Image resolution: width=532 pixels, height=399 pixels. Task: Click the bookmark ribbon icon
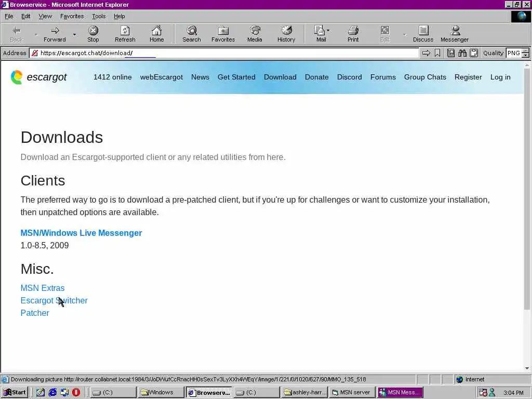click(x=437, y=53)
